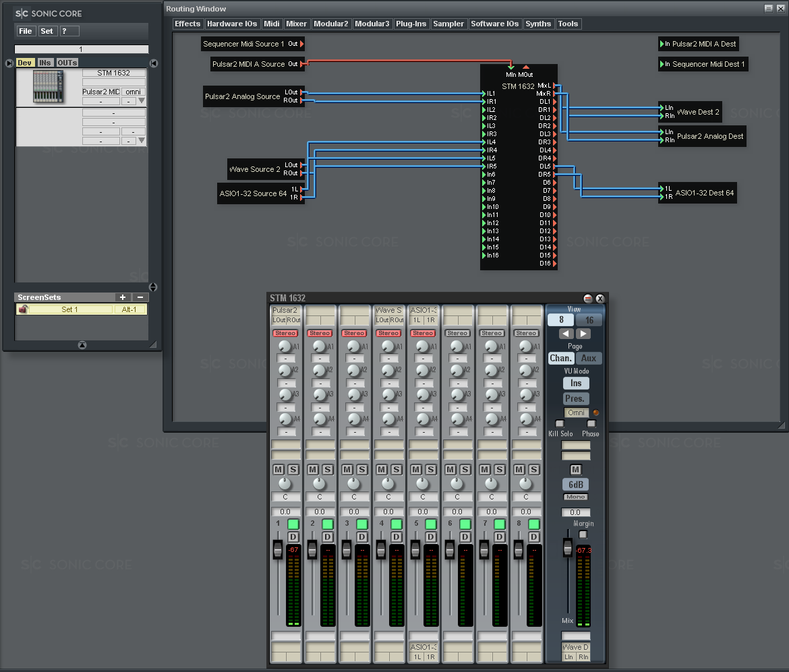Click the MixL output port of STM 1632

(554, 86)
